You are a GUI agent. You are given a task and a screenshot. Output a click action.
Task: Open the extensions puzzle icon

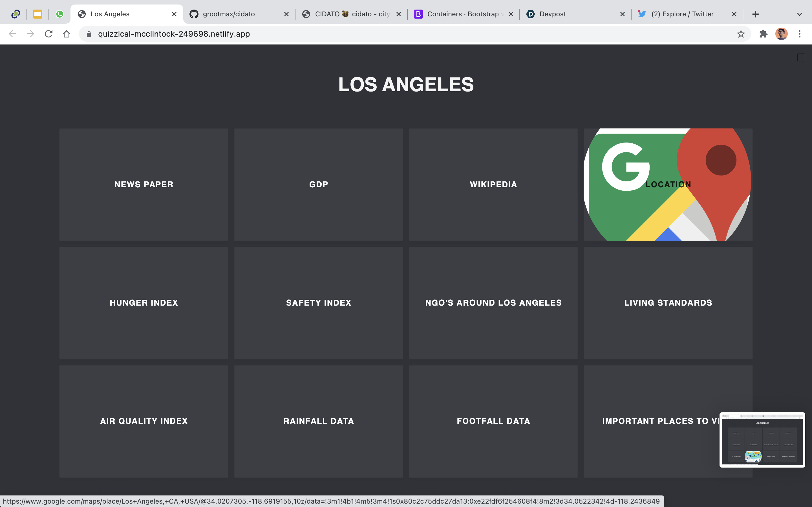point(763,34)
